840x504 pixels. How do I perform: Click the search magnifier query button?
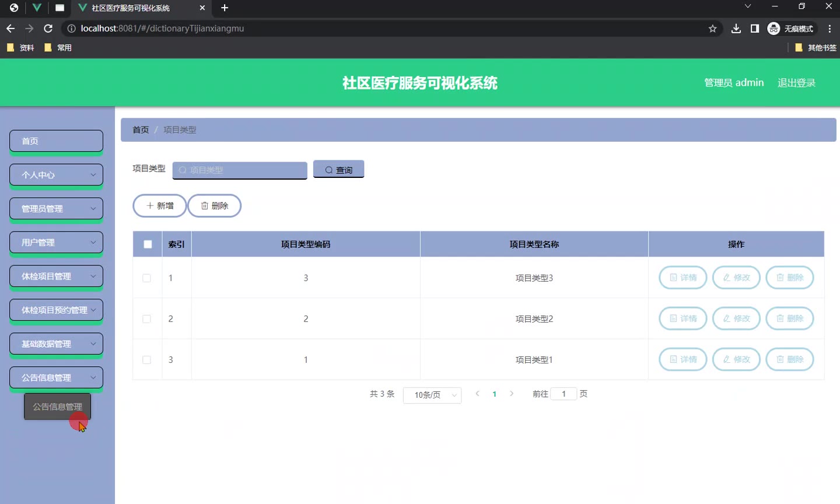[338, 170]
